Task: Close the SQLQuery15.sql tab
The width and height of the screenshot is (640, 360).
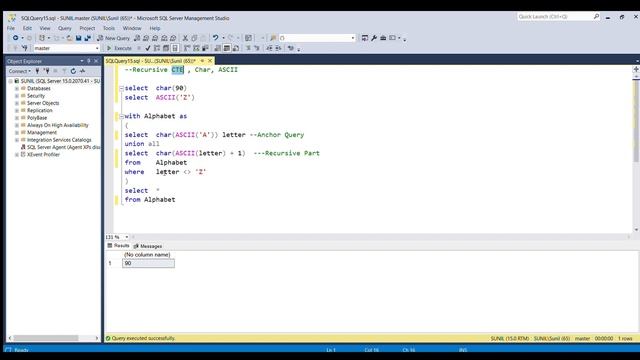Action: tap(210, 61)
